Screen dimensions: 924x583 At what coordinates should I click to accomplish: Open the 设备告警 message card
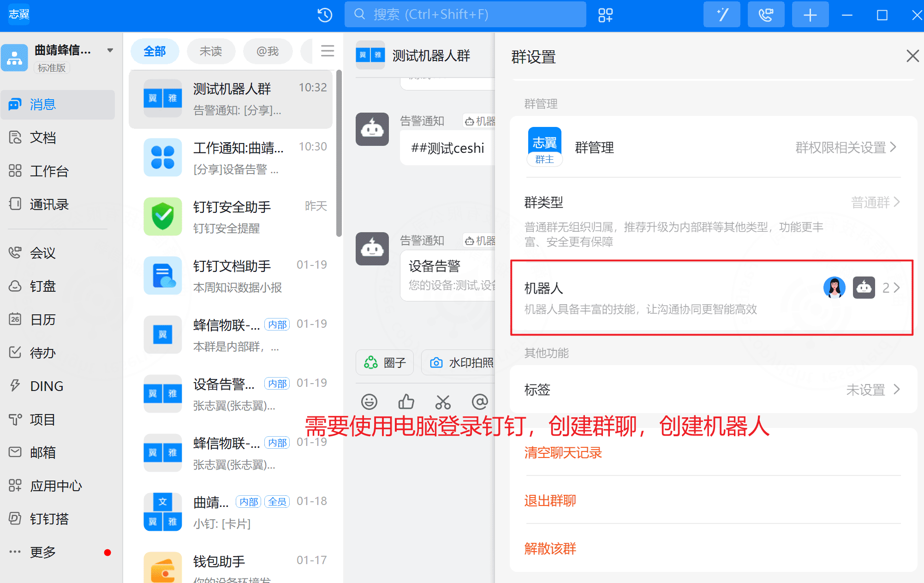tap(448, 276)
